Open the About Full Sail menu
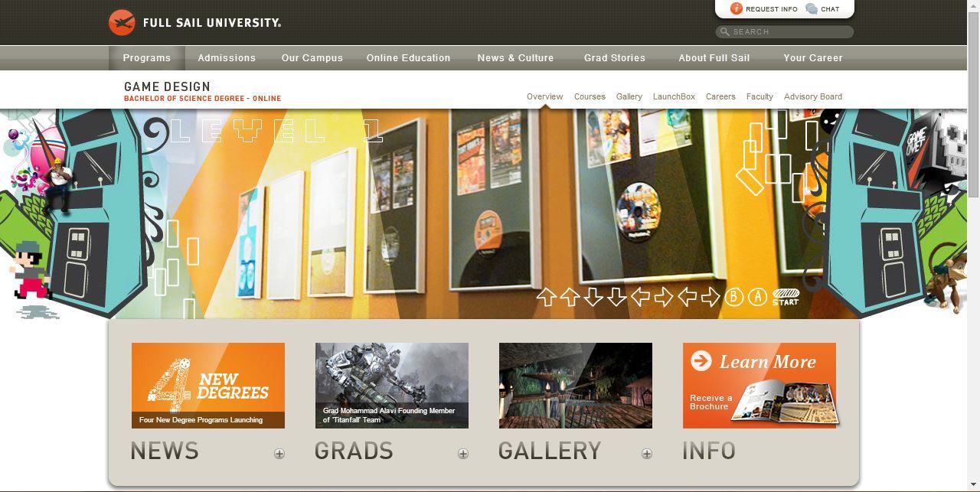Image resolution: width=980 pixels, height=492 pixels. coord(714,57)
